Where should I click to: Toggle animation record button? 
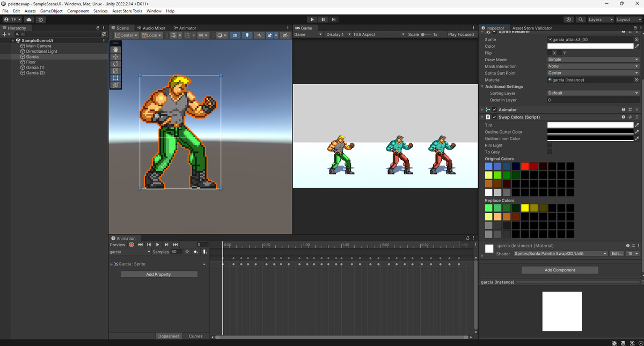click(x=131, y=245)
